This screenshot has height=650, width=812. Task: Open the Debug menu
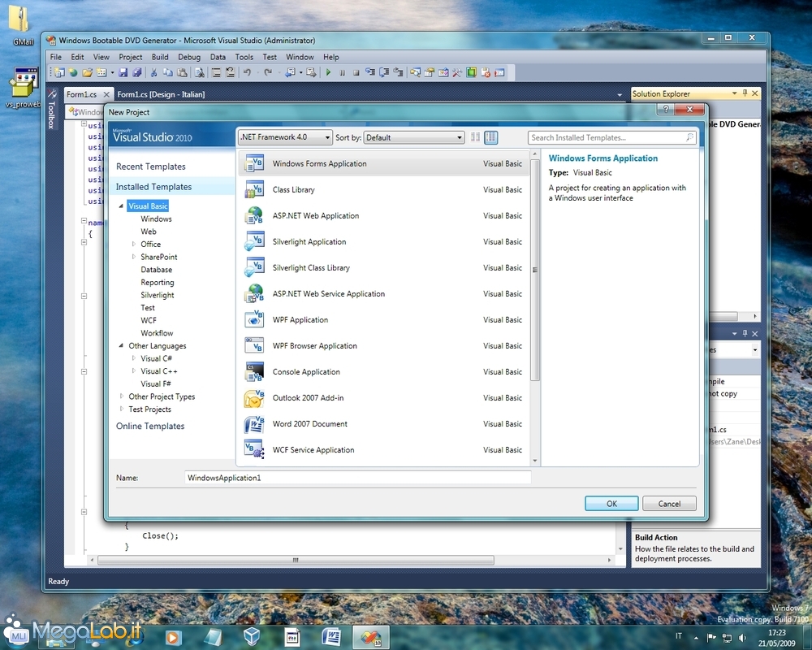pos(189,57)
